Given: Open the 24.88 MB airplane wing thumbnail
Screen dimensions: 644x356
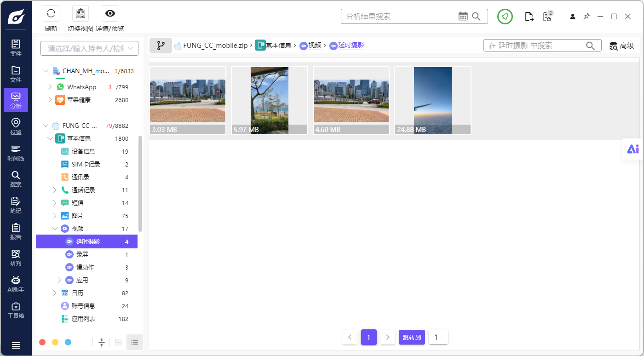Looking at the screenshot, I should pos(433,101).
